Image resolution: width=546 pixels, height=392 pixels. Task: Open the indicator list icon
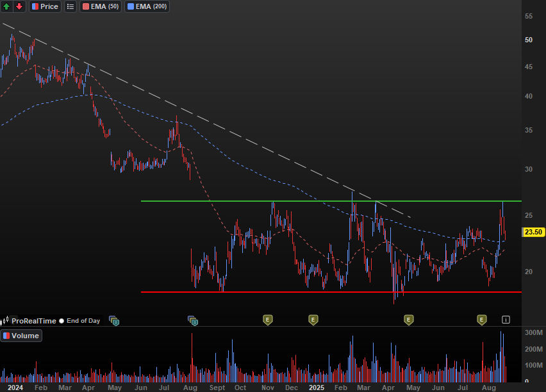(x=70, y=6)
